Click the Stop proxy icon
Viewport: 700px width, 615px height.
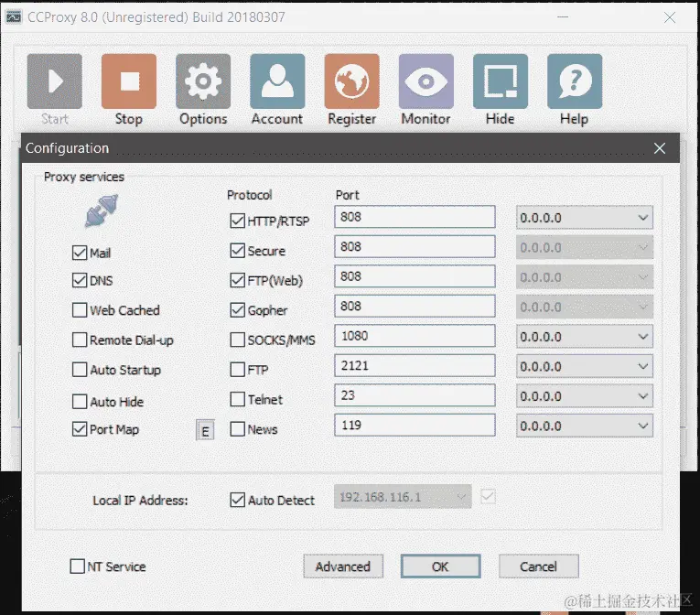[129, 81]
